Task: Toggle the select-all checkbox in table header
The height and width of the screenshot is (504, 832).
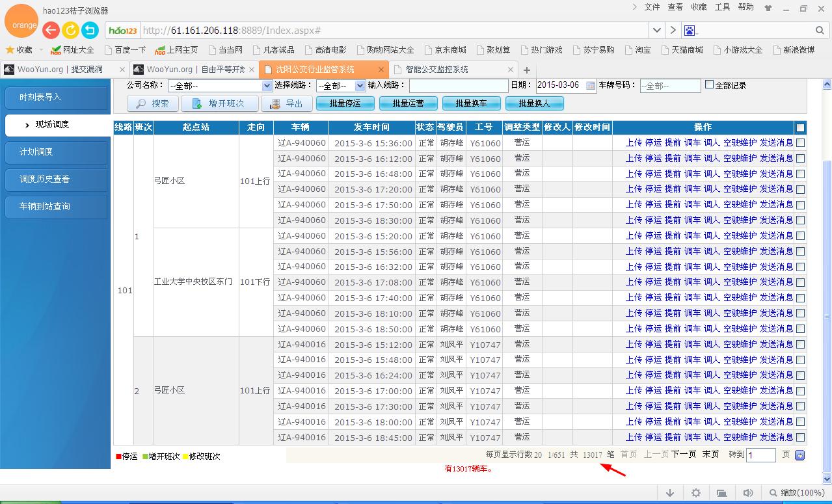Action: [x=800, y=127]
